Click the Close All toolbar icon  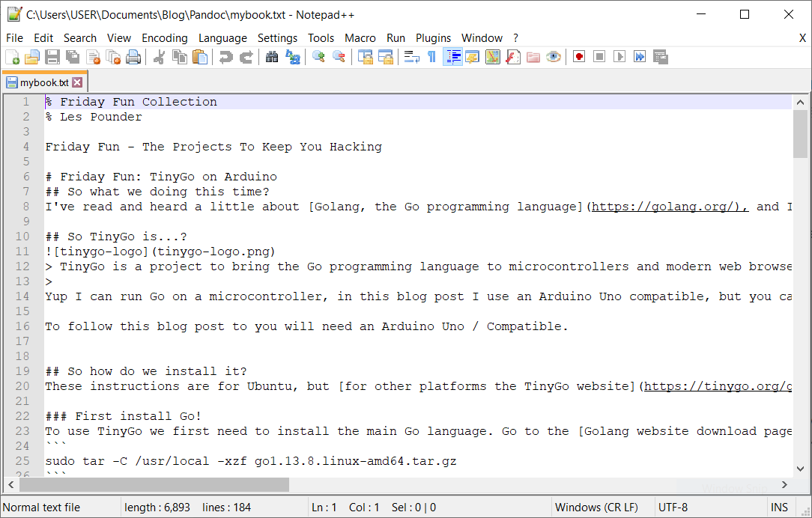point(113,57)
